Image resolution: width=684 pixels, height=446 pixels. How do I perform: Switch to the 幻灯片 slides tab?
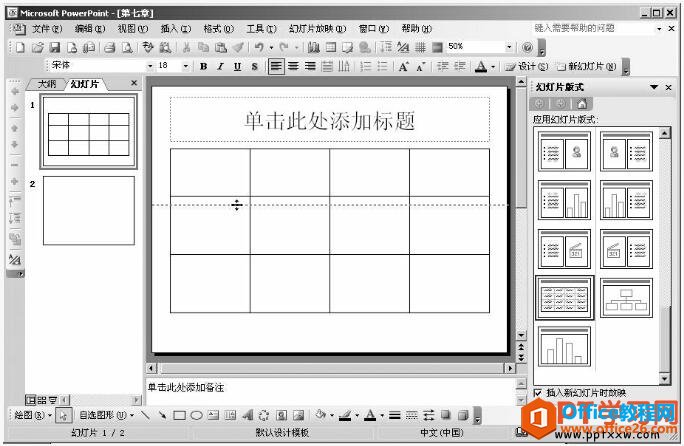tap(84, 84)
